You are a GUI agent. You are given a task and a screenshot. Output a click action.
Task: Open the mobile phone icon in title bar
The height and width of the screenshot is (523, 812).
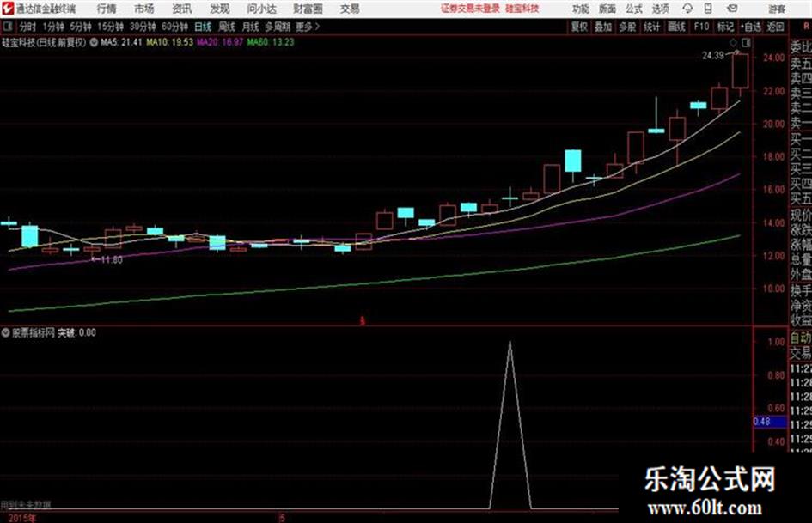[708, 9]
